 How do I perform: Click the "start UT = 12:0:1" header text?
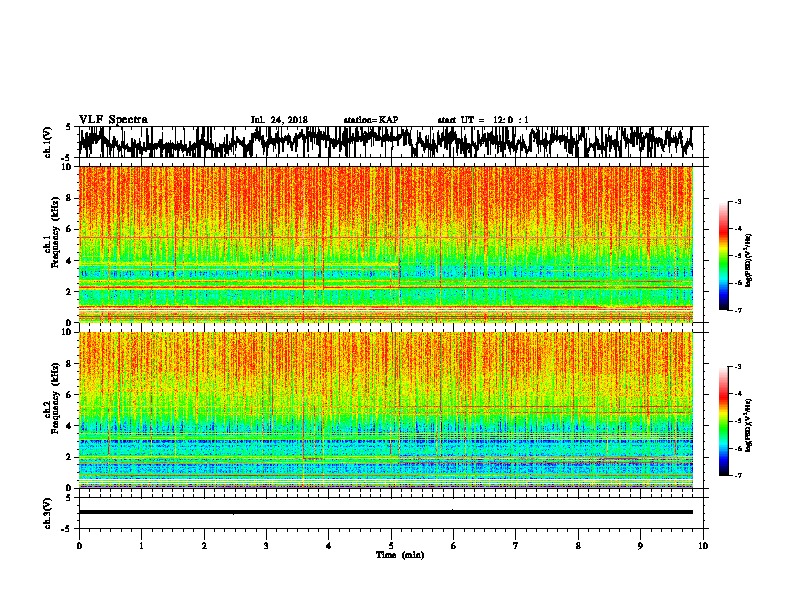tap(483, 120)
